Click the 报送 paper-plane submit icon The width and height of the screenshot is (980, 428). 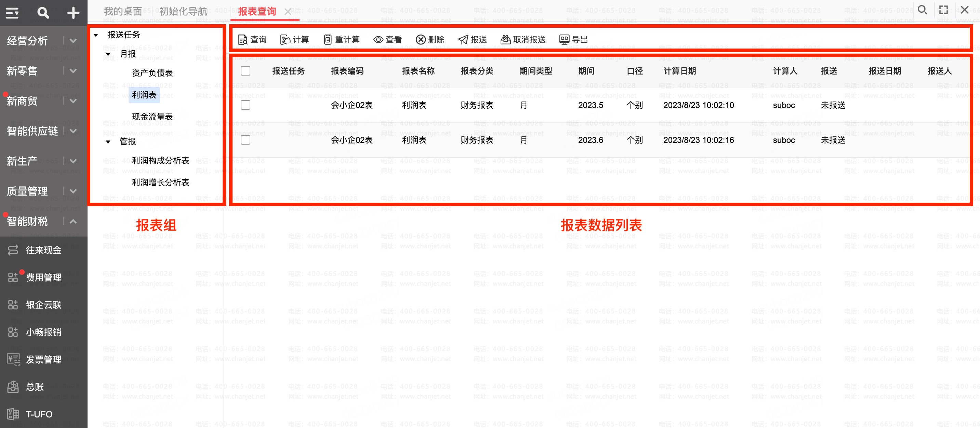coord(463,40)
